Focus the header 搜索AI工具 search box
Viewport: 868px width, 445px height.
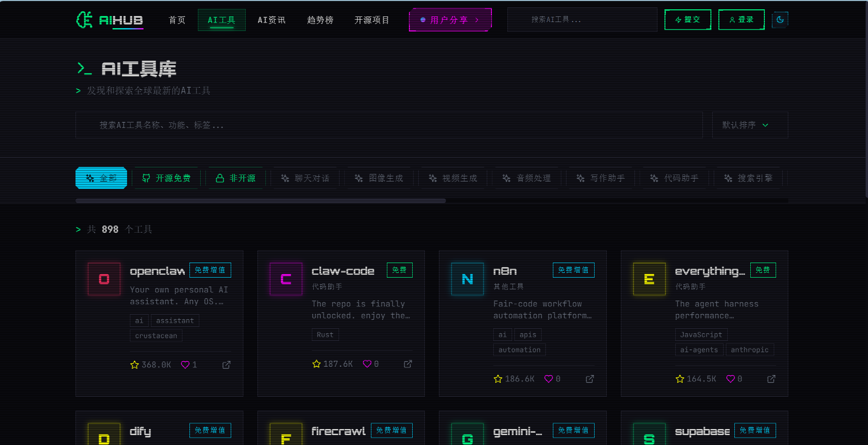point(582,20)
